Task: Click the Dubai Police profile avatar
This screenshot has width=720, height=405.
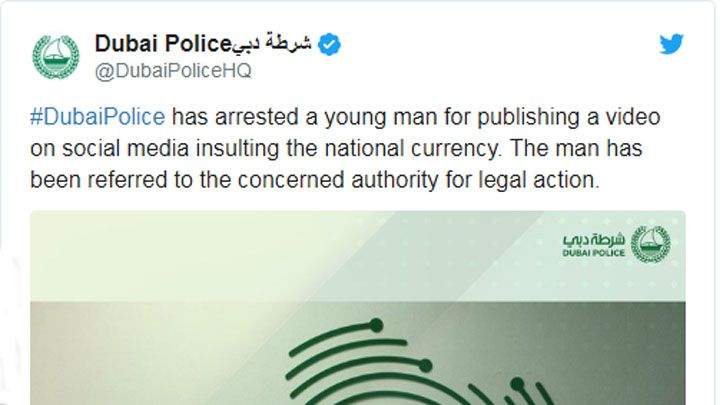Action: [57, 56]
